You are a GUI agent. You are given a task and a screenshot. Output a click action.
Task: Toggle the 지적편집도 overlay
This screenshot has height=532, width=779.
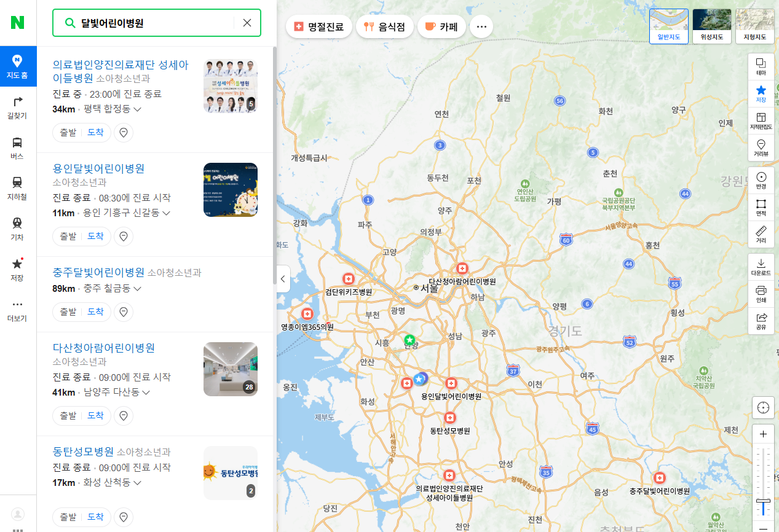coord(761,121)
